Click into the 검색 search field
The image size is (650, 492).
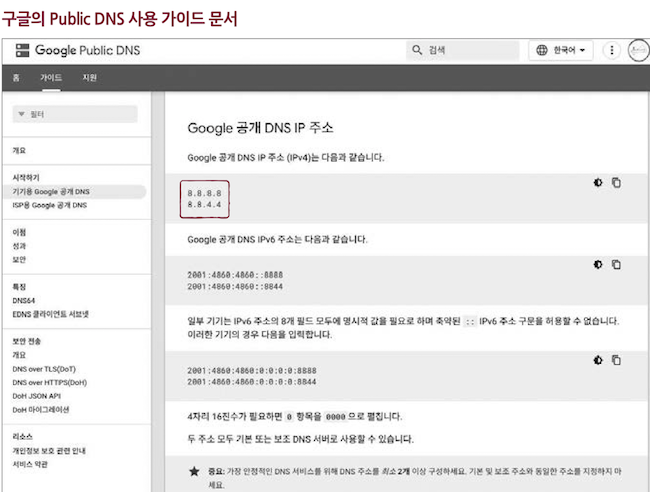463,50
